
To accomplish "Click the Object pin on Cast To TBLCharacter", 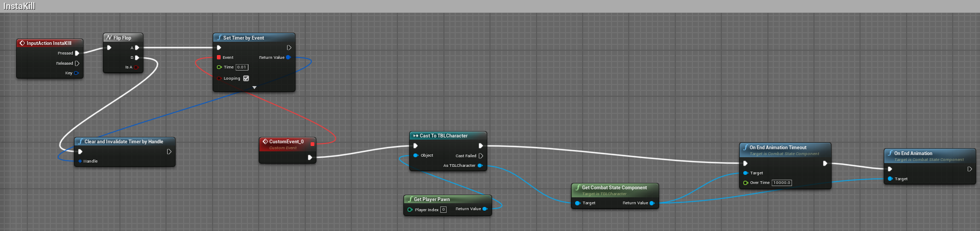I will pos(416,155).
